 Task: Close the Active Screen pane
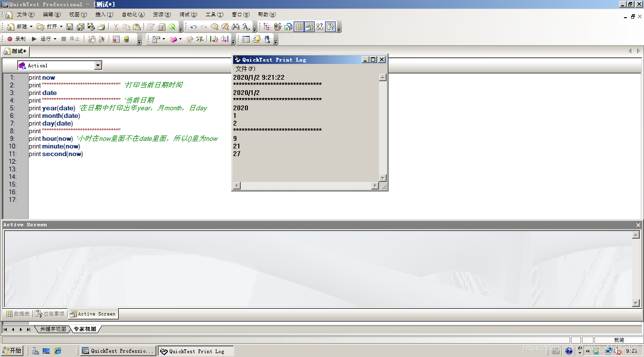pos(638,225)
